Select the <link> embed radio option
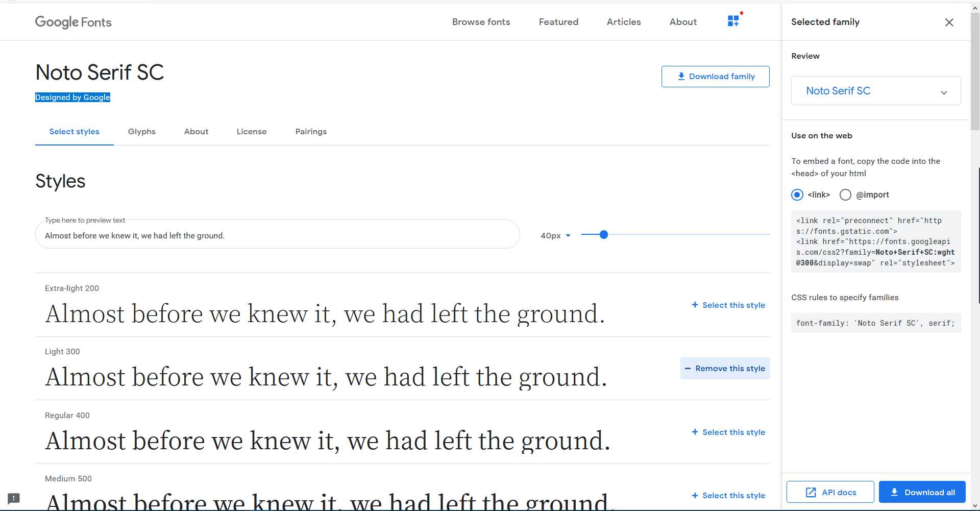The image size is (980, 511). pyautogui.click(x=797, y=194)
